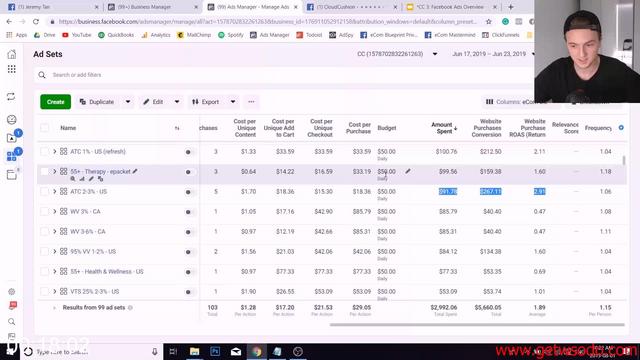640x360 pixels.
Task: Open the Export dropdown arrow
Action: [x=233, y=102]
